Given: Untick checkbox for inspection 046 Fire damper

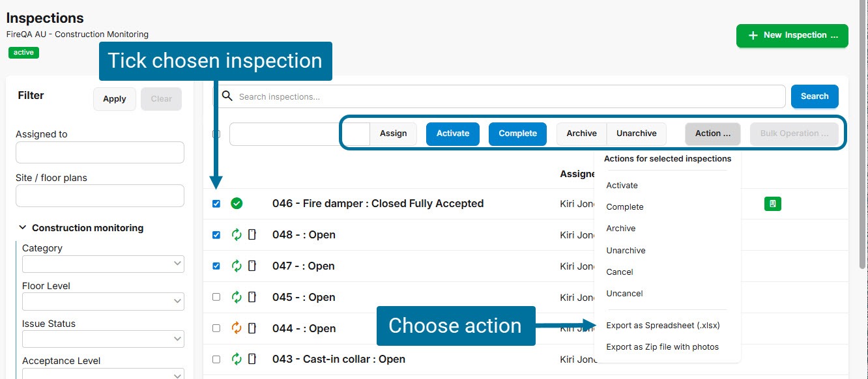Looking at the screenshot, I should coord(216,204).
